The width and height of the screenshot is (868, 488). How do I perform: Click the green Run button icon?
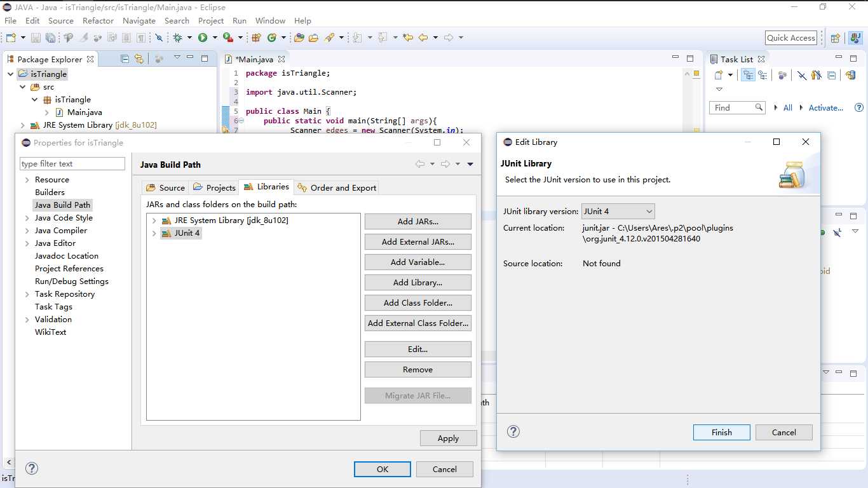tap(202, 37)
